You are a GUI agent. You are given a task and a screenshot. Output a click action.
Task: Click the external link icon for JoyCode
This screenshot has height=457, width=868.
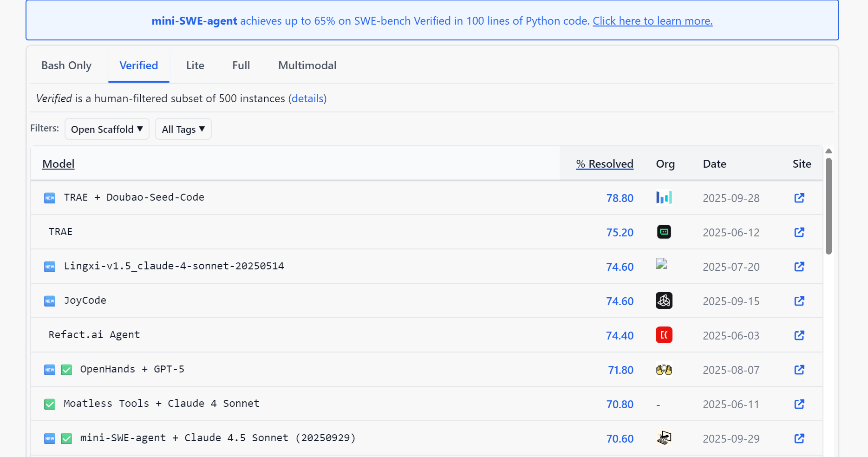tap(799, 301)
